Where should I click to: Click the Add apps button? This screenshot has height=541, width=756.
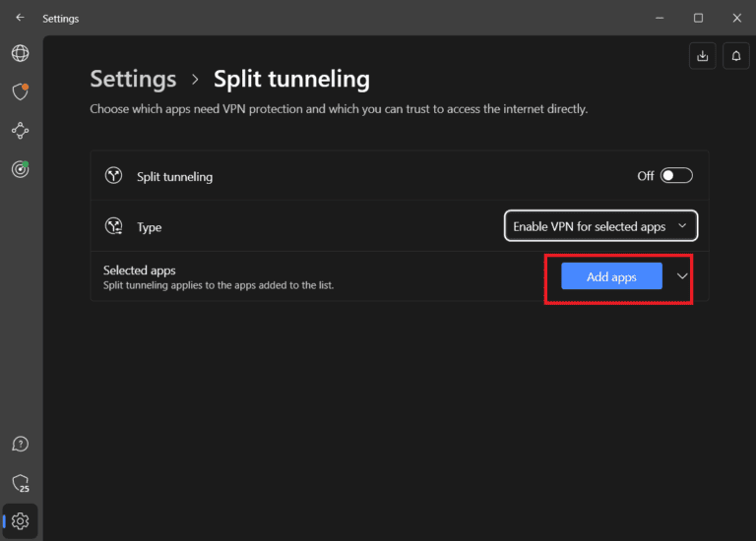pos(611,276)
